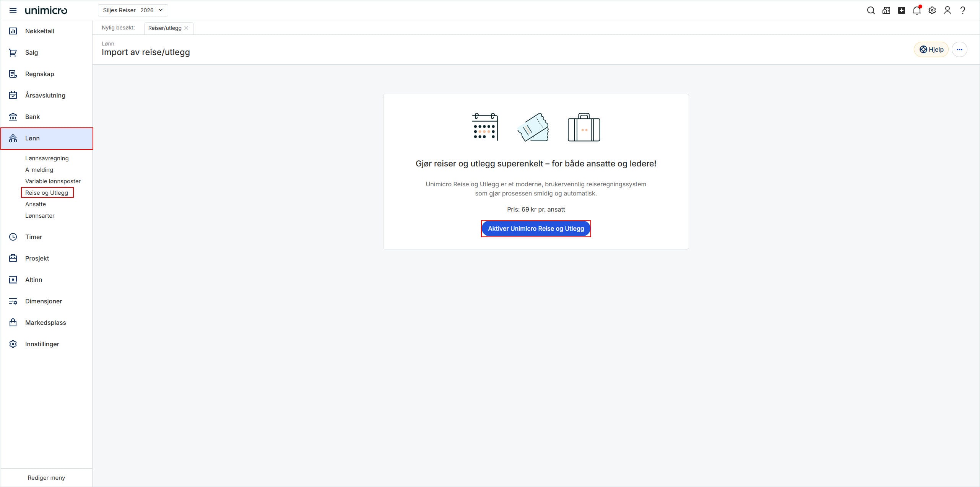This screenshot has width=980, height=487.
Task: Click Rediger meny at sidebar bottom
Action: tap(46, 477)
